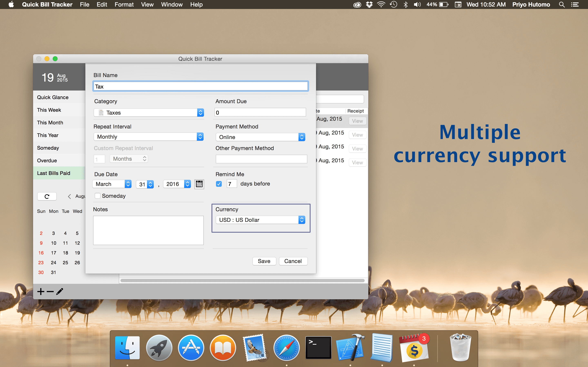
Task: Click into the Amount Due field
Action: pyautogui.click(x=260, y=113)
